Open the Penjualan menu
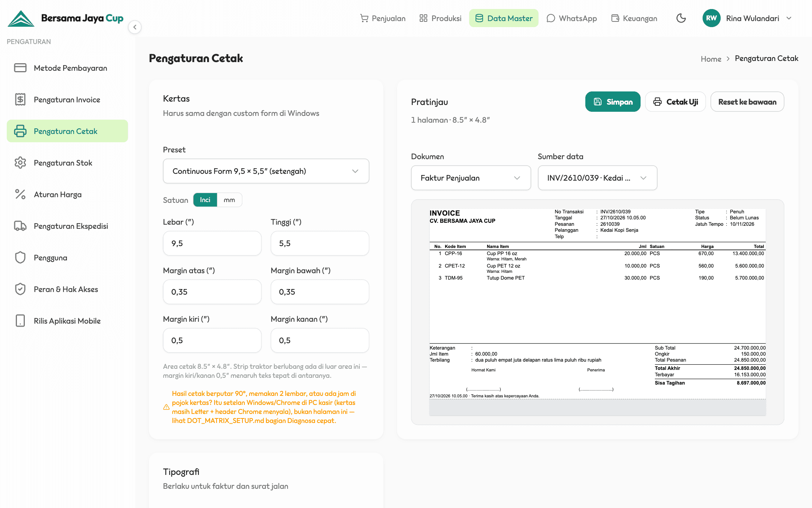Image resolution: width=812 pixels, height=508 pixels. 383,18
